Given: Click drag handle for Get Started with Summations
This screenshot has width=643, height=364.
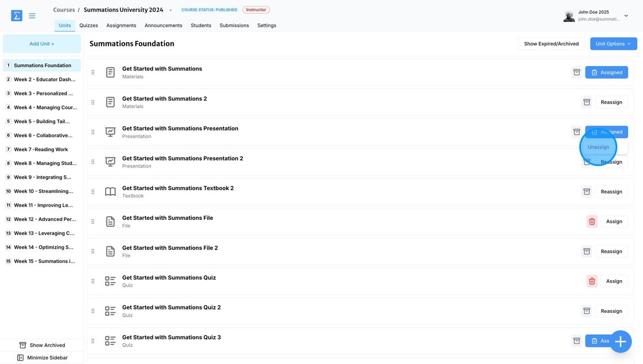Looking at the screenshot, I should point(92,72).
